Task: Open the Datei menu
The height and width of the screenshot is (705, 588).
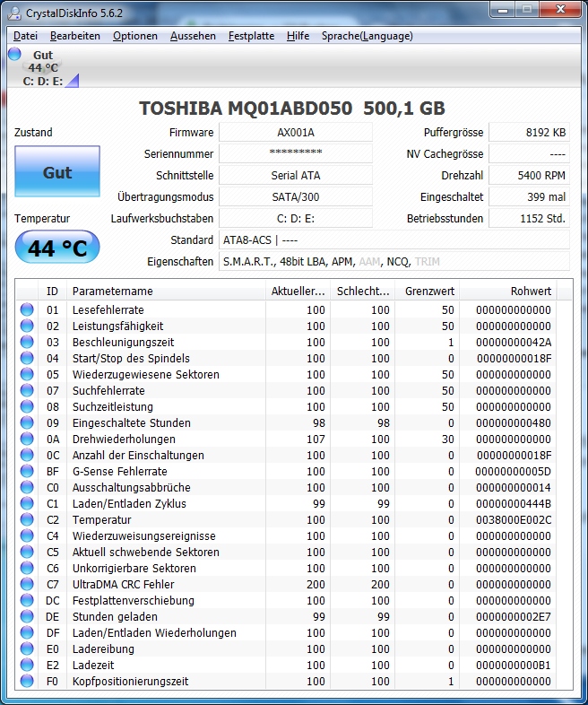Action: click(x=25, y=36)
